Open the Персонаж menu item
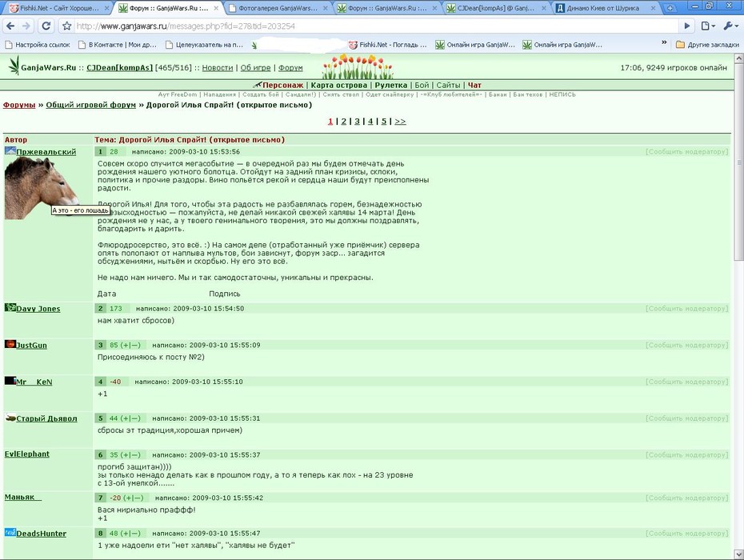Screen dimensions: 744x560 (x=282, y=85)
